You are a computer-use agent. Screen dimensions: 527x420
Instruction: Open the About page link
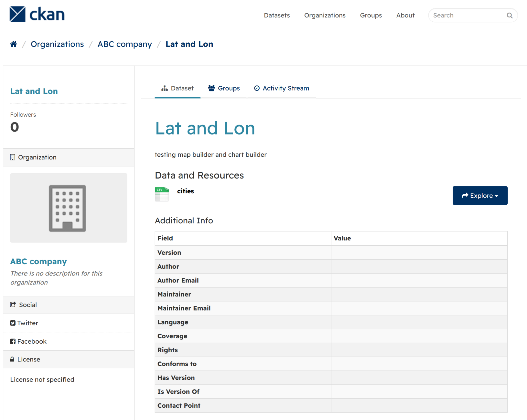405,15
